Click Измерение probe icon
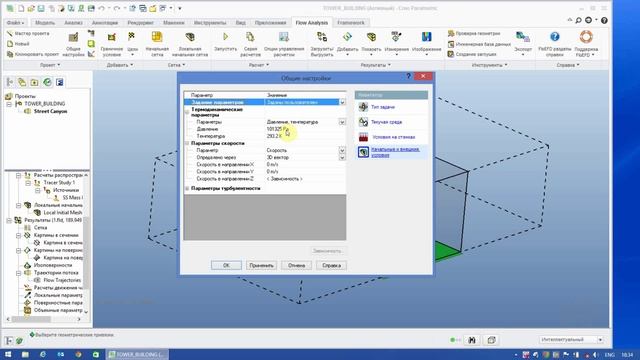This screenshot has width=640, height=360. click(396, 43)
